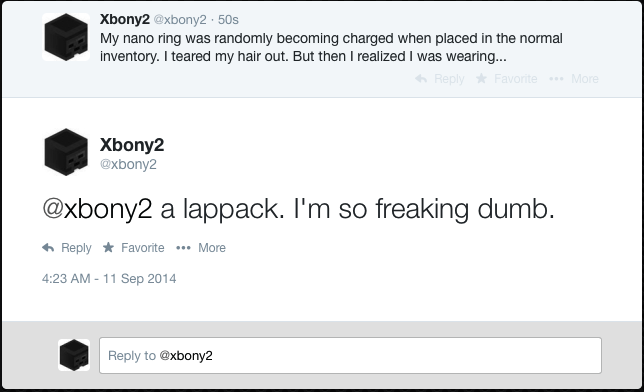Open the bold Xbony2 name in the parent tweet
The height and width of the screenshot is (392, 644).
(x=125, y=19)
